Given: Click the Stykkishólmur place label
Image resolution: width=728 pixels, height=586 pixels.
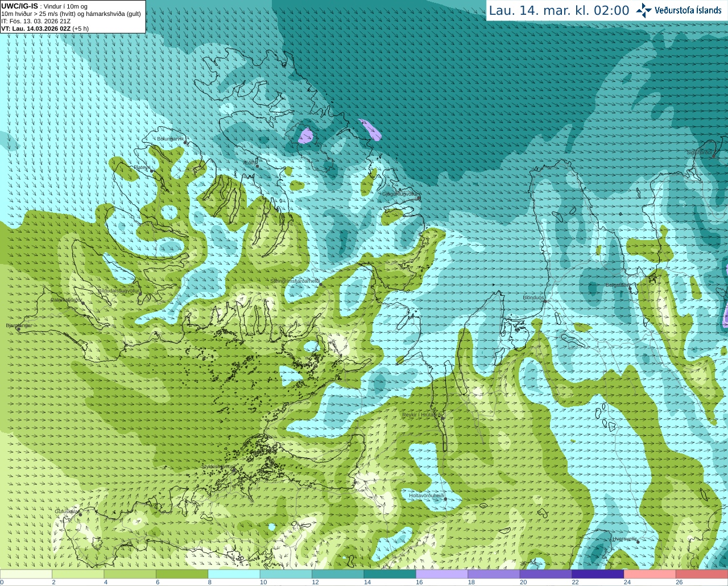Looking at the screenshot, I should [218, 467].
